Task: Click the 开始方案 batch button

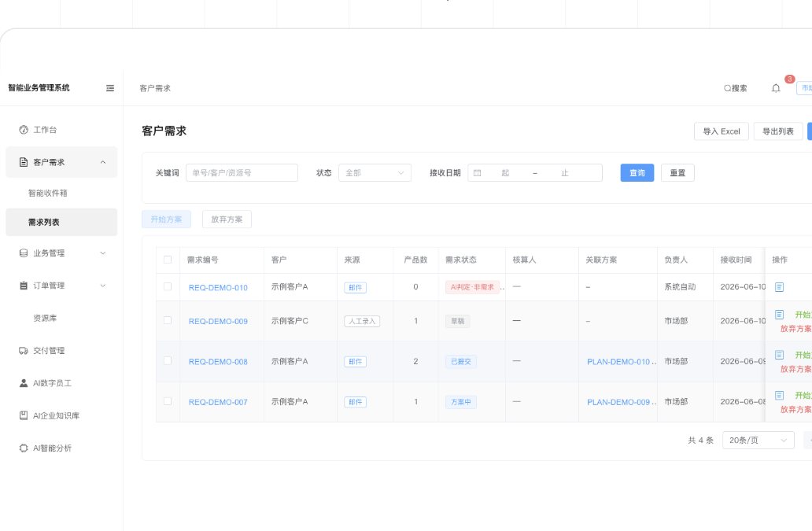Action: (x=166, y=219)
